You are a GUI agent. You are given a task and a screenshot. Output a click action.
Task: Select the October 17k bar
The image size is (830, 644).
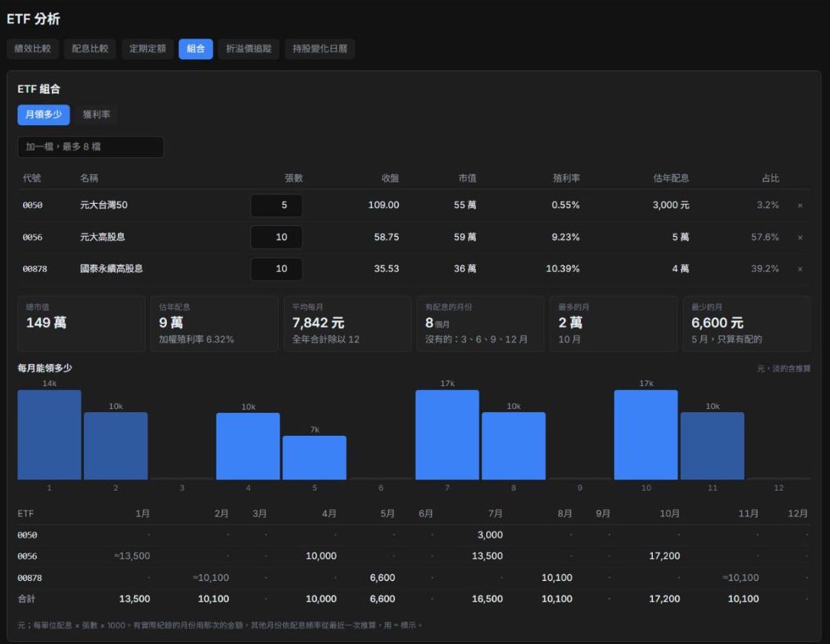[645, 434]
